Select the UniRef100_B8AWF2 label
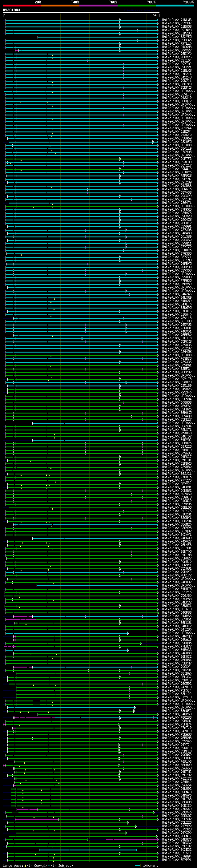Viewport: 197px width, 868px height. 176,711
